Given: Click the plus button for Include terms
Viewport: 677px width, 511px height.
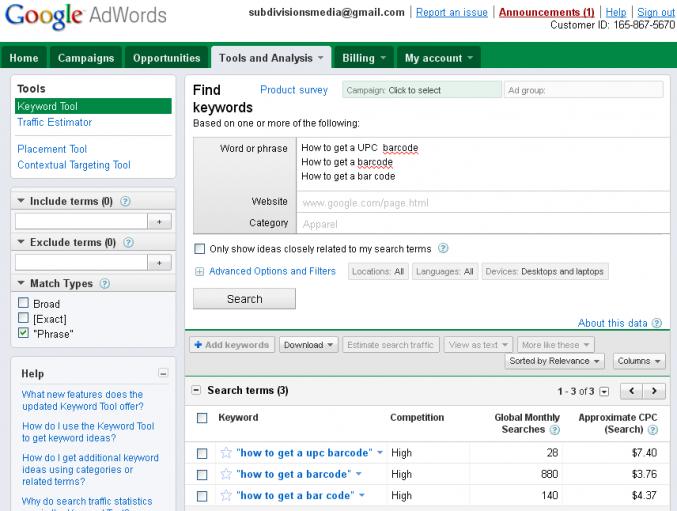Looking at the screenshot, I should (x=161, y=220).
